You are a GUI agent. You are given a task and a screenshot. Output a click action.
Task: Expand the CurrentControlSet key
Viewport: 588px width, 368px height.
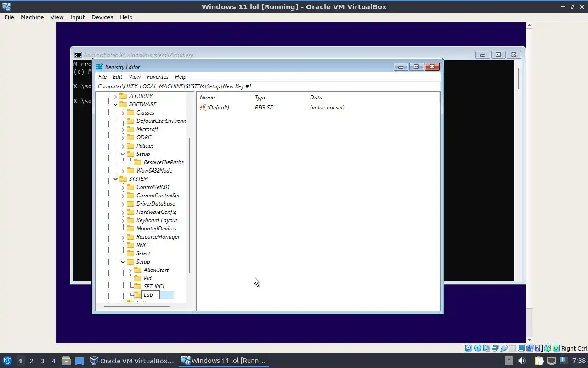pos(123,195)
